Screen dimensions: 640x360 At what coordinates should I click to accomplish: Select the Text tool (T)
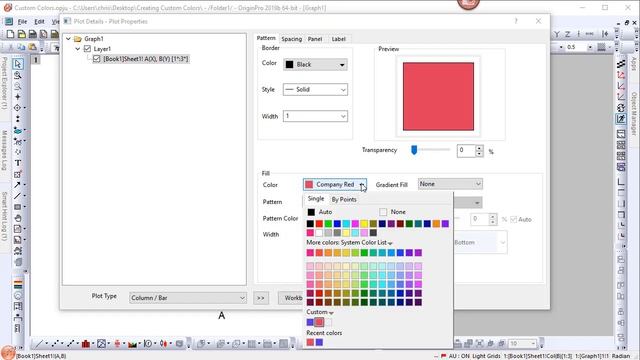(x=18, y=163)
